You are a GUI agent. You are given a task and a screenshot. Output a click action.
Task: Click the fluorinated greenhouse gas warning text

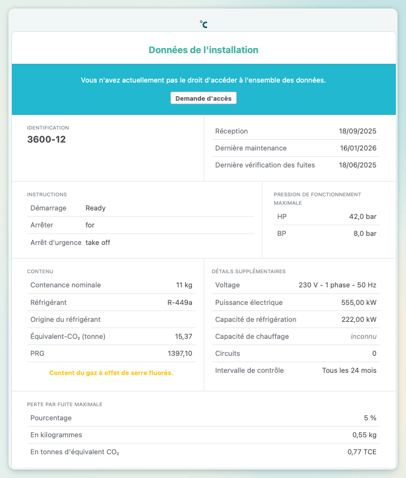[111, 373]
